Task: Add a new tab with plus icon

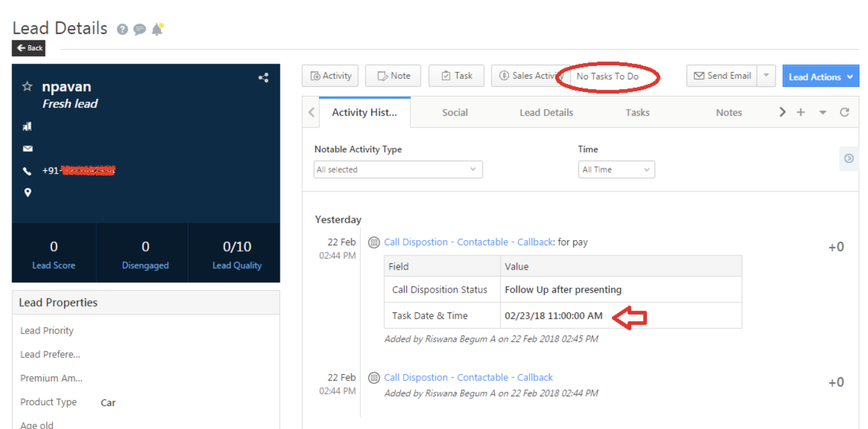Action: coord(801,112)
